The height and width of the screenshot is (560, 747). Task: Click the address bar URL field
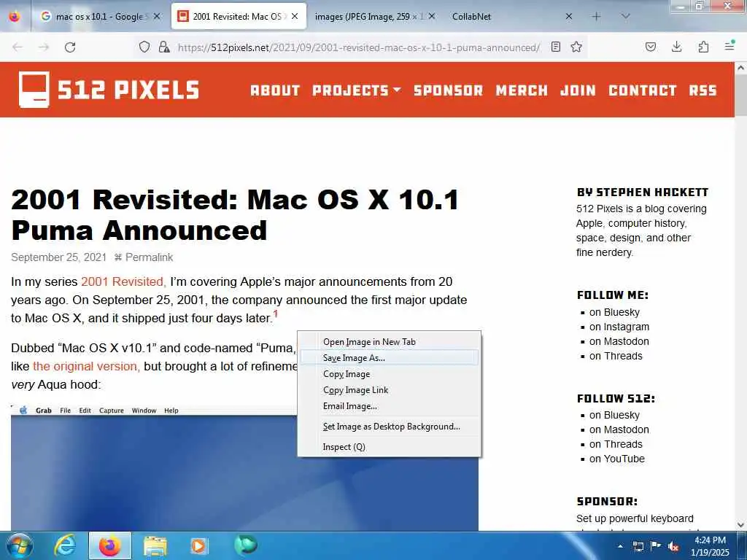(359, 47)
